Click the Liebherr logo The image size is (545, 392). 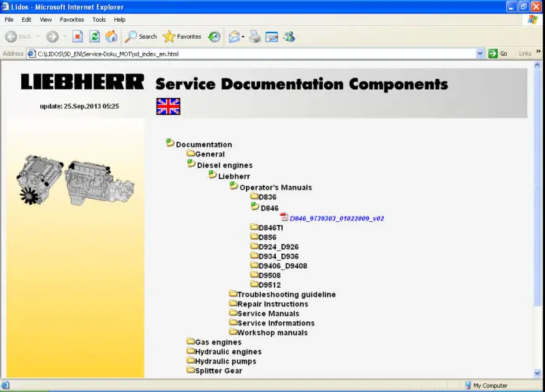82,82
